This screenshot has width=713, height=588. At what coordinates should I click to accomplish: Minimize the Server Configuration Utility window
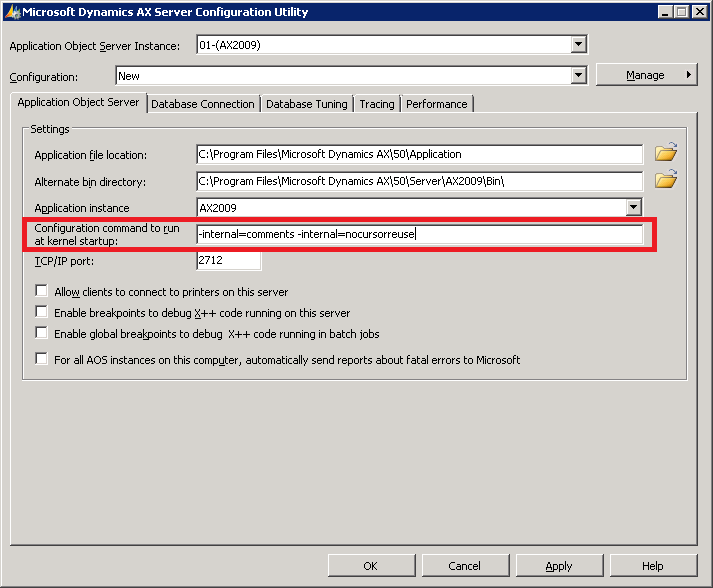[x=665, y=12]
